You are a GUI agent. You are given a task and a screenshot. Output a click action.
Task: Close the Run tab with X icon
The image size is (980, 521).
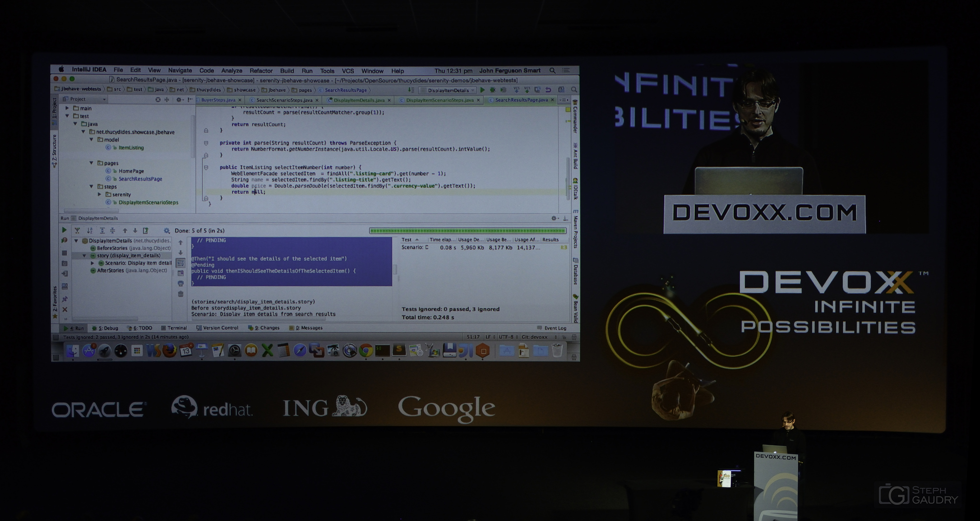coord(65,310)
